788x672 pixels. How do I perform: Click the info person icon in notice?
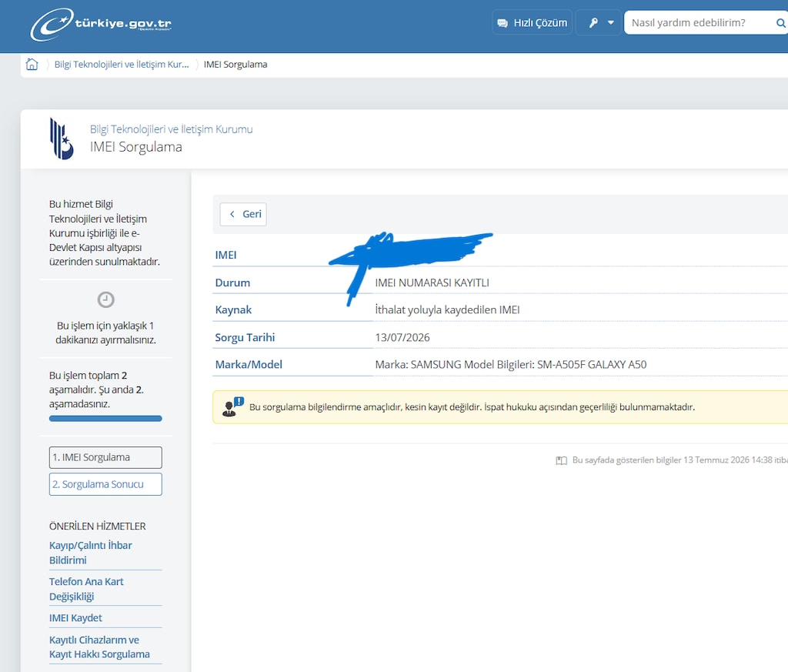click(x=232, y=406)
